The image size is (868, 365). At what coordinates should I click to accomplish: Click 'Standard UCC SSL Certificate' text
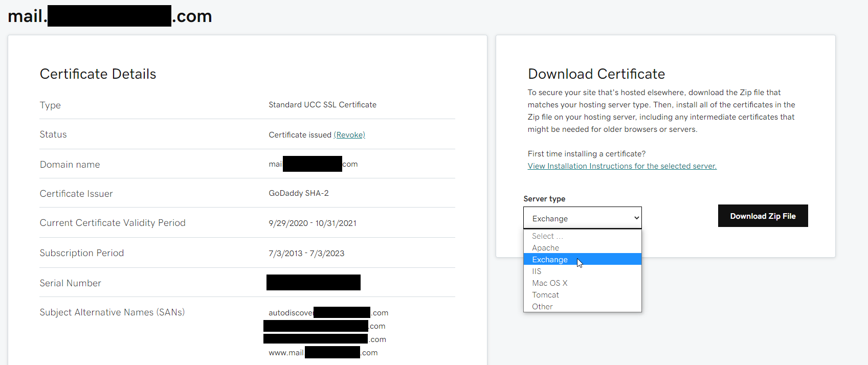322,105
